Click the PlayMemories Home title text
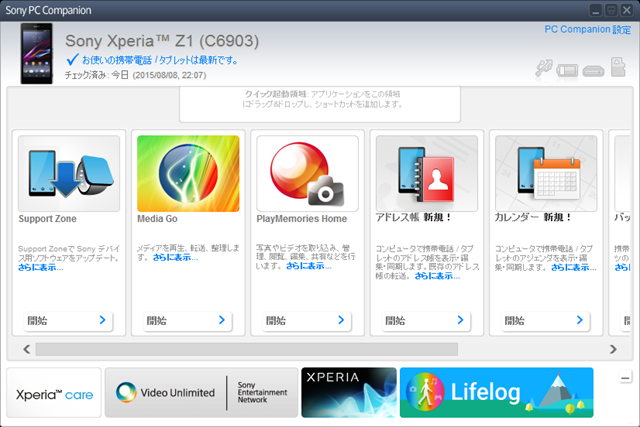The image size is (640, 427). click(x=302, y=219)
